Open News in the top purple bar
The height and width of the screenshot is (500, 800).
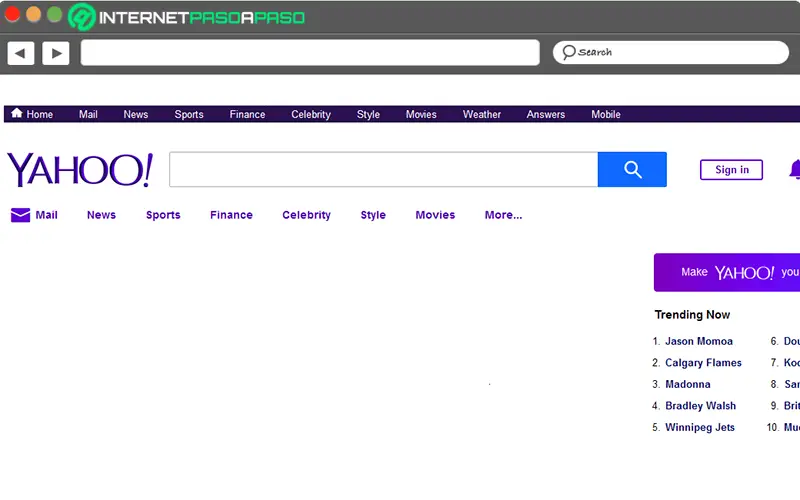[x=136, y=114]
